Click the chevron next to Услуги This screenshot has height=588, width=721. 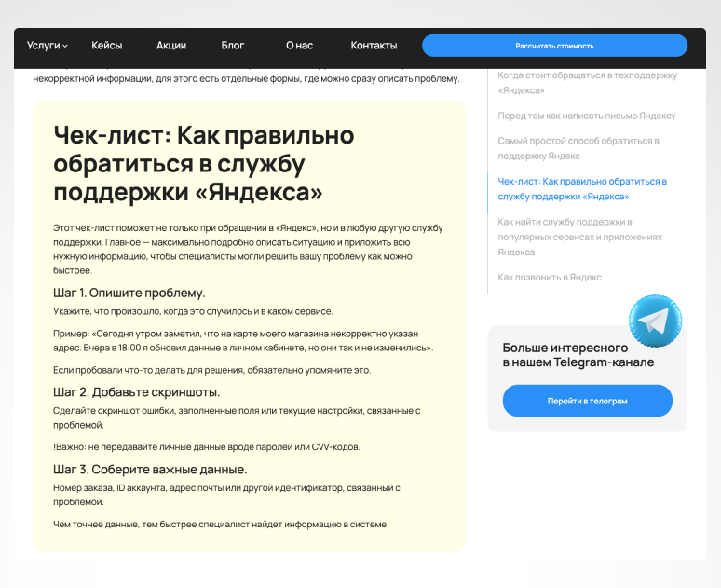click(x=65, y=46)
